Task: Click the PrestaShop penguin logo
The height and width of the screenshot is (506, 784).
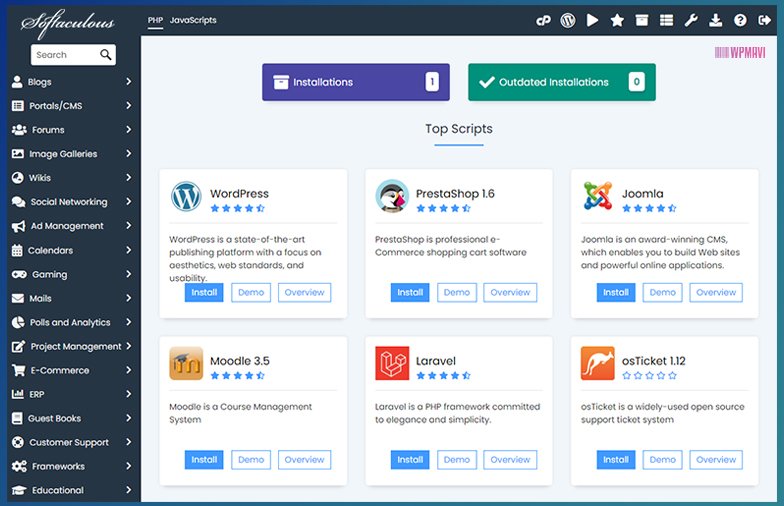Action: point(392,196)
